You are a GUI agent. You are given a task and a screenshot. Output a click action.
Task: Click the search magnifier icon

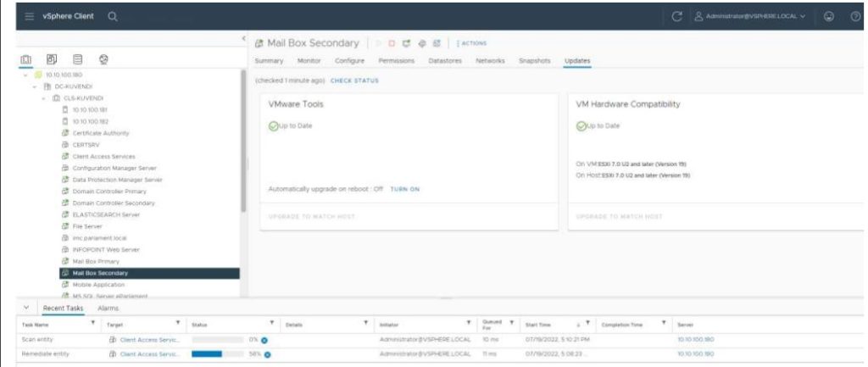pos(113,16)
